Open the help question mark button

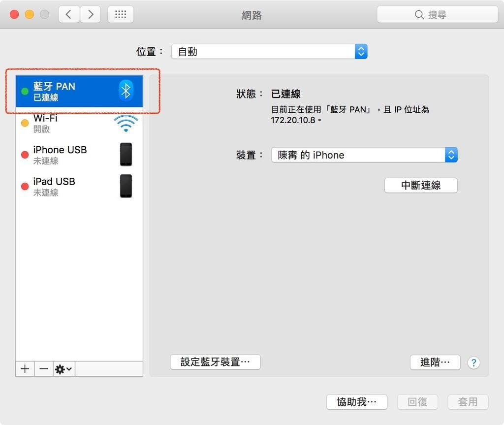pyautogui.click(x=473, y=363)
